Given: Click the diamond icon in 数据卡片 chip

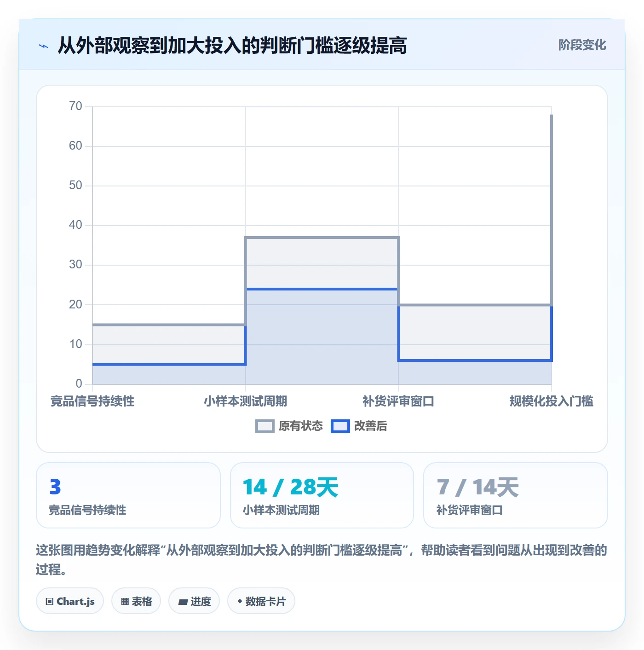Looking at the screenshot, I should click(x=240, y=601).
